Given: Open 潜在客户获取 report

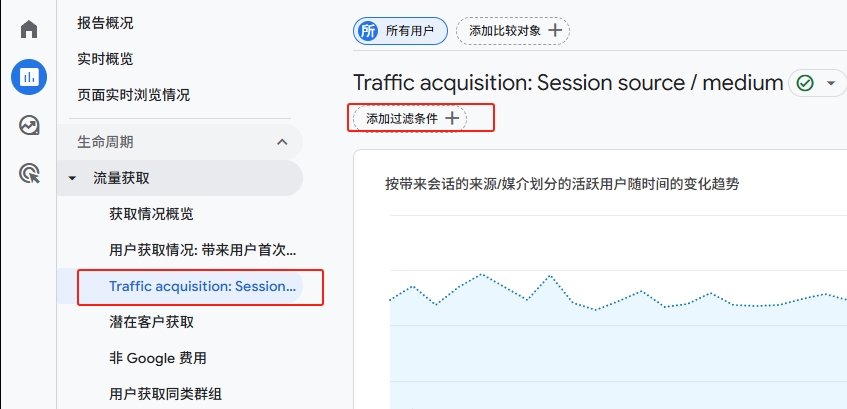Looking at the screenshot, I should (x=151, y=323).
